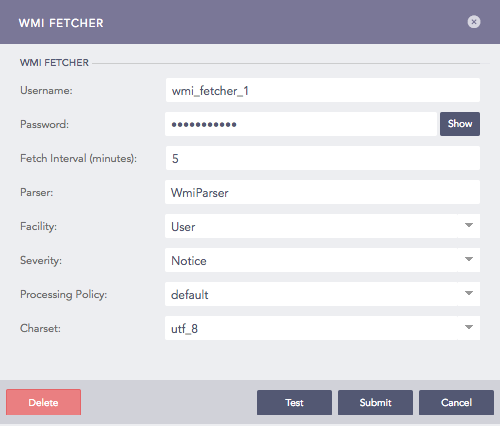Click the Charset label
The width and height of the screenshot is (500, 426).
click(40, 328)
